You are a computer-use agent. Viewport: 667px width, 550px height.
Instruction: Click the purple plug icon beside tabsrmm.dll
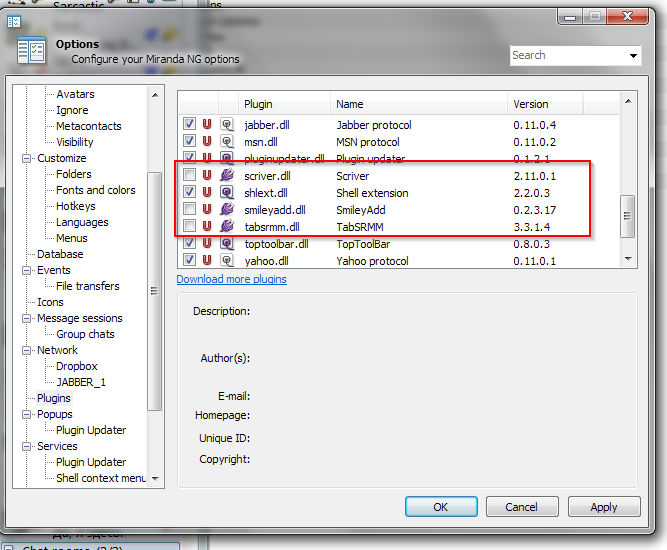[x=227, y=226]
